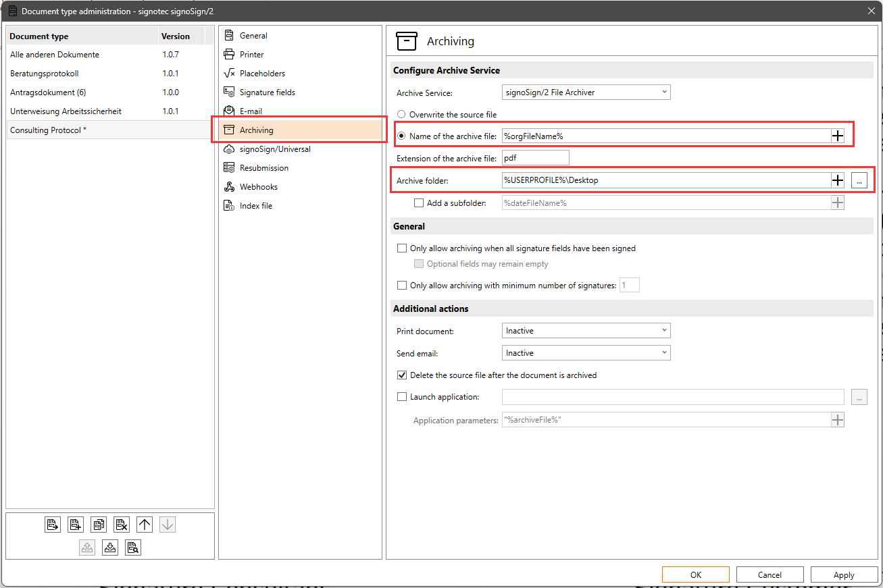Click the Printer icon in menu
The width and height of the screenshot is (883, 588).
pos(229,55)
